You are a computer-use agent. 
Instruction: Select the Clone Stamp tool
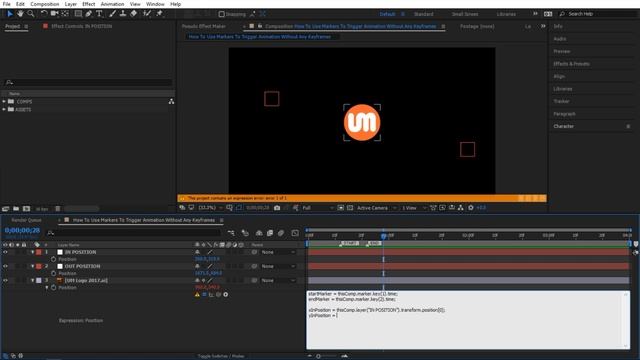tap(122, 14)
